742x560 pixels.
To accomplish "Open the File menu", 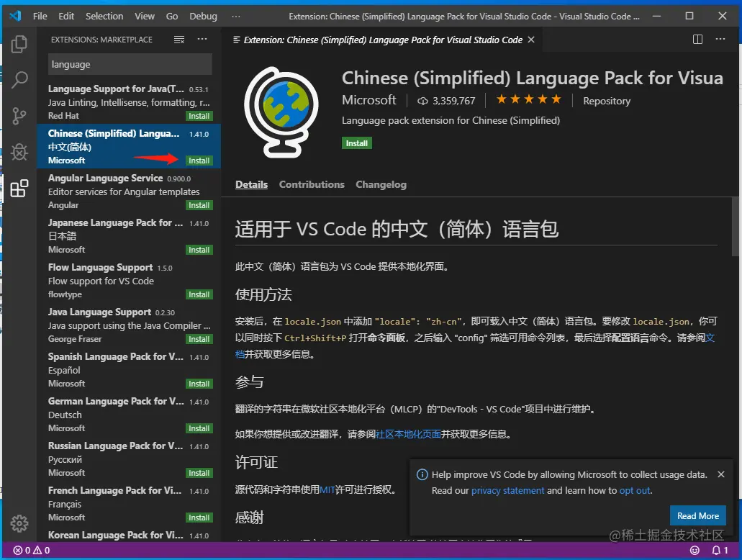I will coord(40,16).
